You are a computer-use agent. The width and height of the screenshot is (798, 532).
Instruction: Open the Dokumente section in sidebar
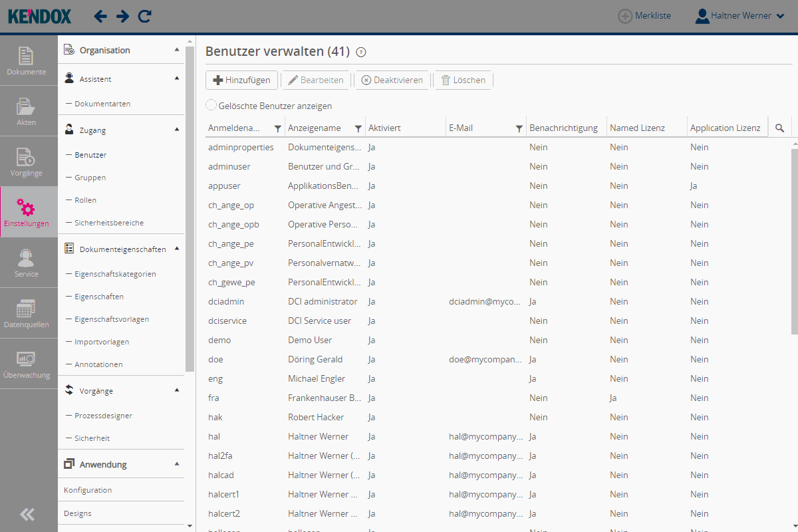27,61
